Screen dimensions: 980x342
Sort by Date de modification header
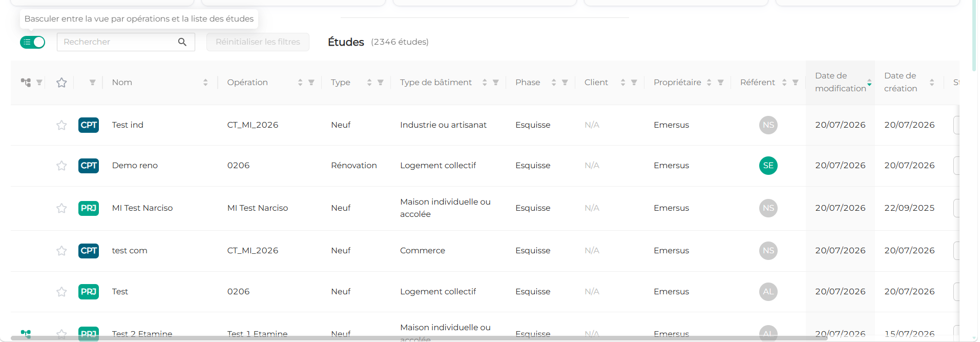841,82
